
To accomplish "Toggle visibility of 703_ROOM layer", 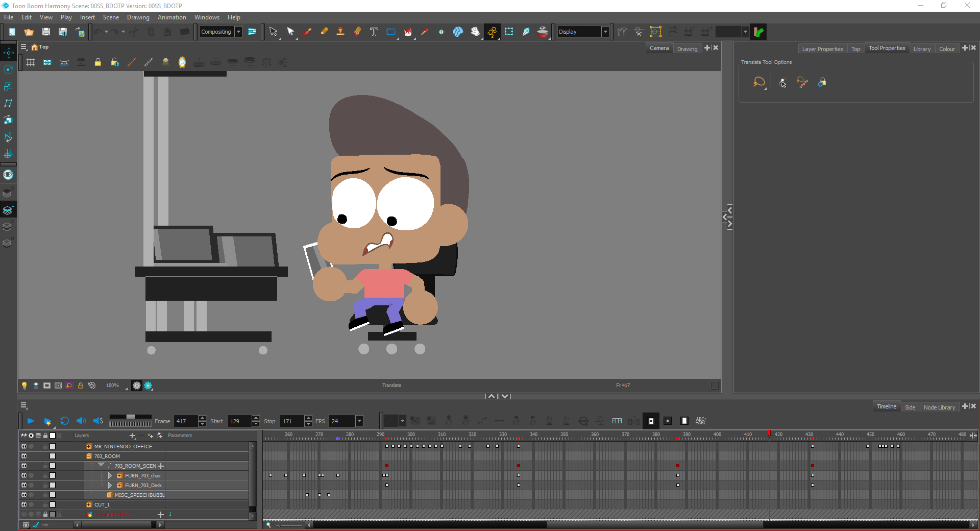I will [24, 456].
